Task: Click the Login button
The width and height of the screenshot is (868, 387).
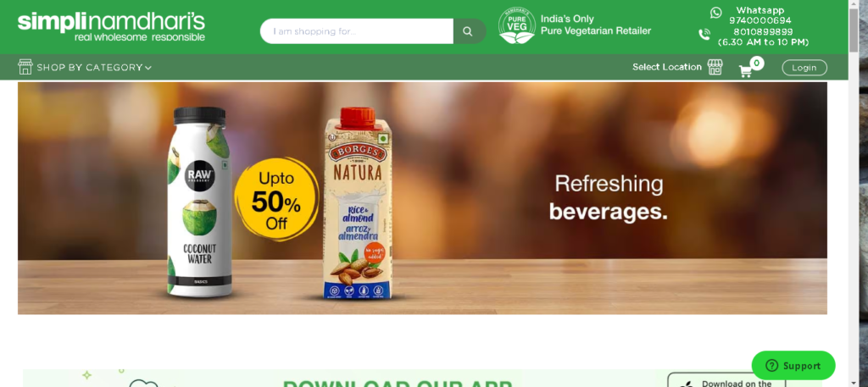Action: tap(804, 68)
